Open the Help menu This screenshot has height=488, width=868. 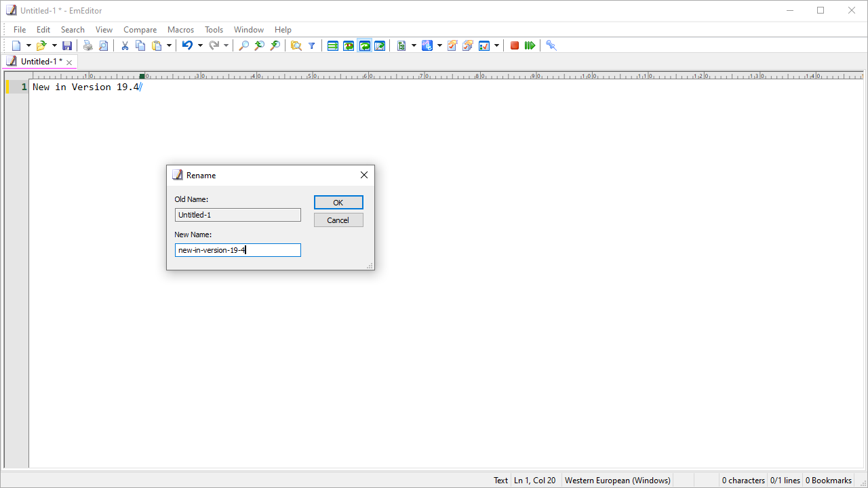point(283,30)
